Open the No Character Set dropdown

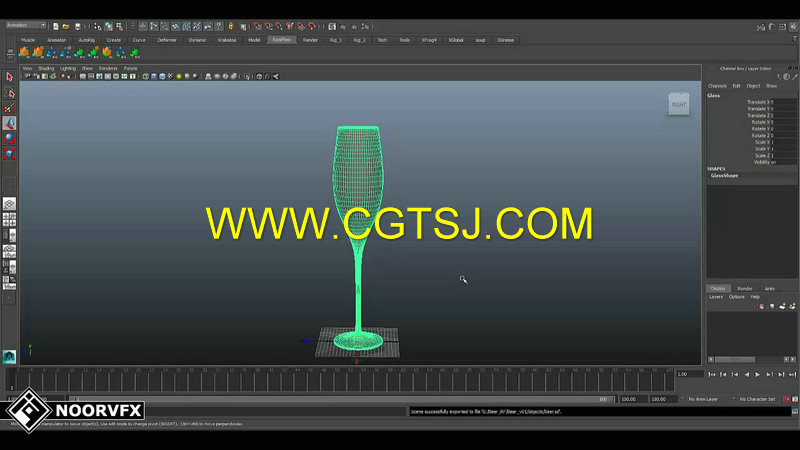coord(756,399)
